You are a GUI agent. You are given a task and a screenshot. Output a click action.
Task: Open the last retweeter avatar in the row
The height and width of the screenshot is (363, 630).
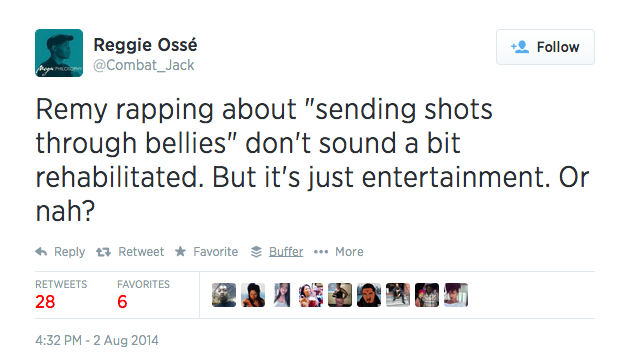[456, 295]
